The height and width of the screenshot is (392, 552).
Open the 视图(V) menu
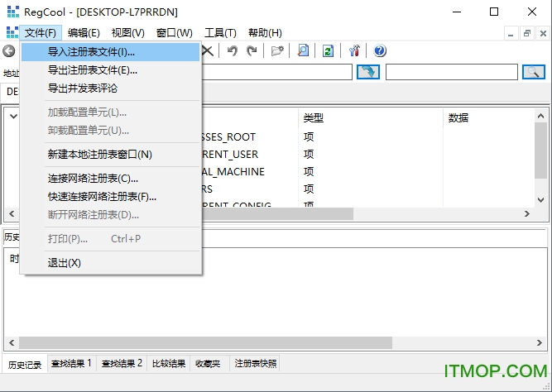127,33
